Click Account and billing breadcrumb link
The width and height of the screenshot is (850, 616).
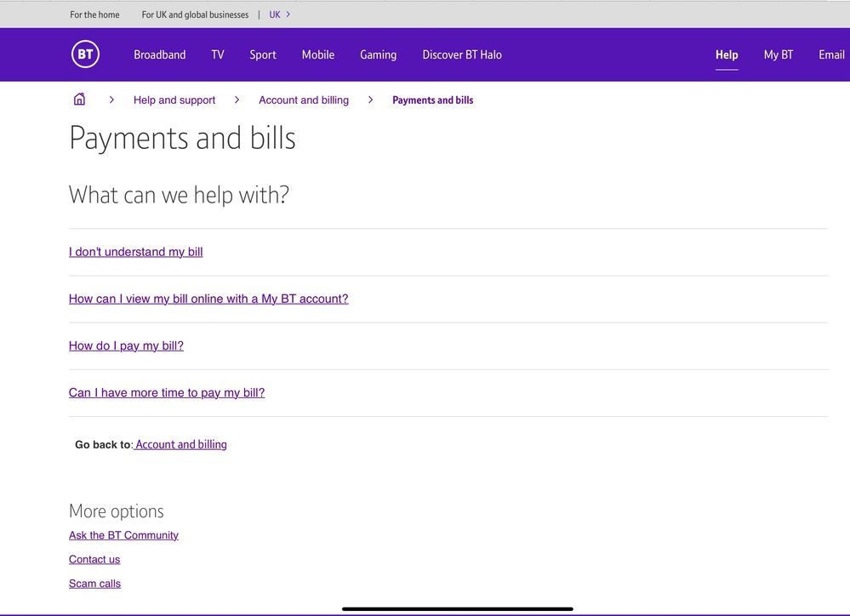(x=304, y=100)
